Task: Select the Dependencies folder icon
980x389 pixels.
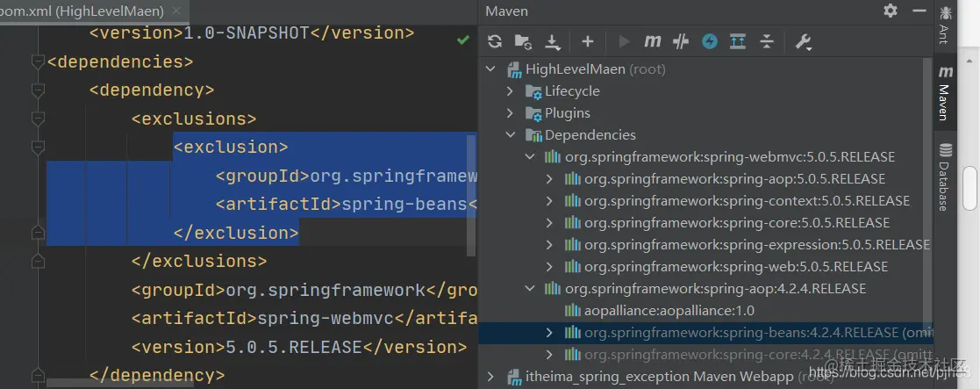Action: (x=533, y=136)
